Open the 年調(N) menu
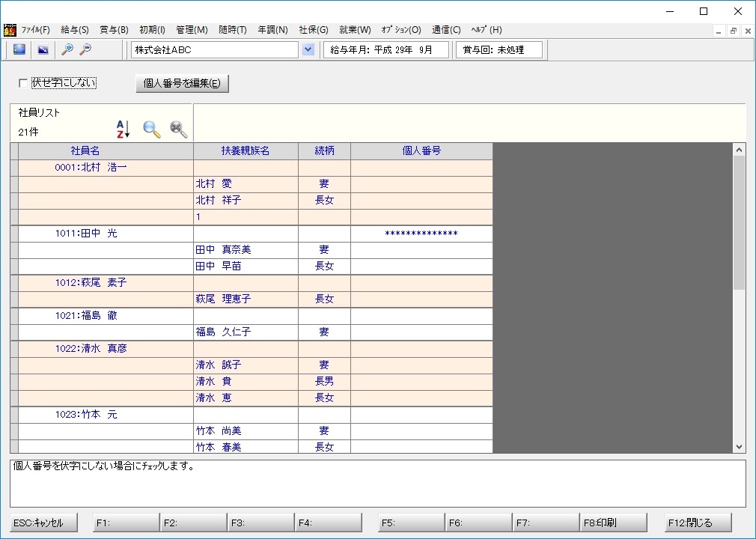The image size is (756, 539). [273, 30]
